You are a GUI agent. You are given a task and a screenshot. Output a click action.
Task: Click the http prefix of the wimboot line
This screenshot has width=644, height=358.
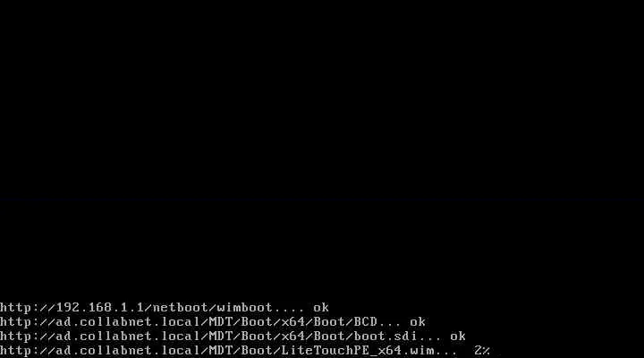pos(15,308)
